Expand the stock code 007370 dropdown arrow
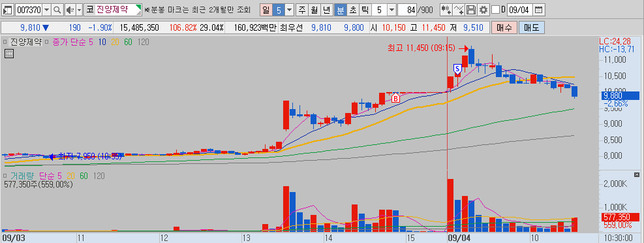Image resolution: width=644 pixels, height=243 pixels. tap(46, 9)
